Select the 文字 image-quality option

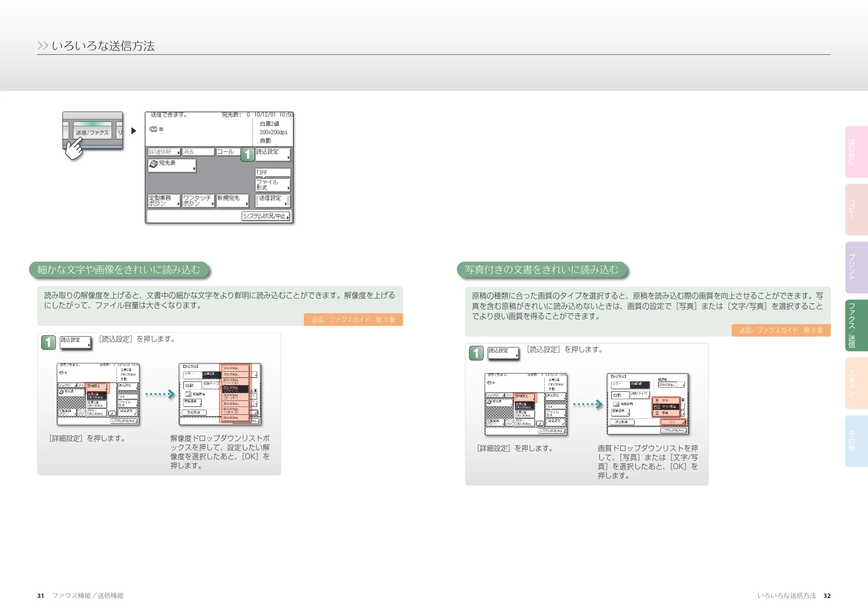click(666, 401)
